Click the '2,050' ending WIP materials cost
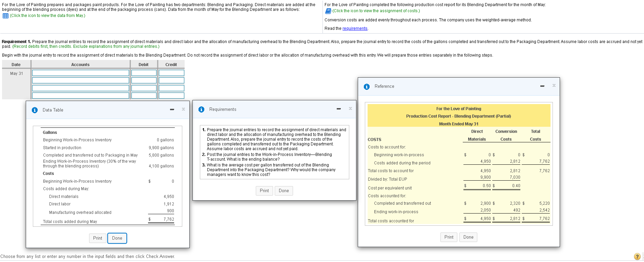 pyautogui.click(x=485, y=210)
